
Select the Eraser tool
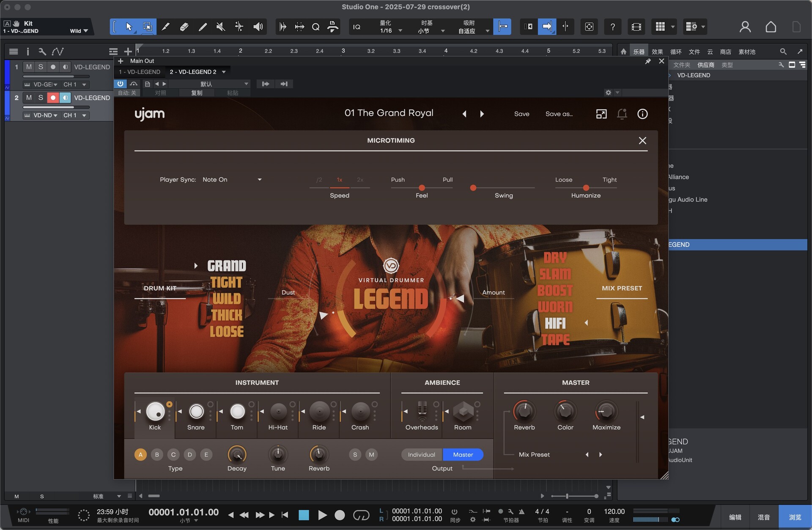(184, 27)
